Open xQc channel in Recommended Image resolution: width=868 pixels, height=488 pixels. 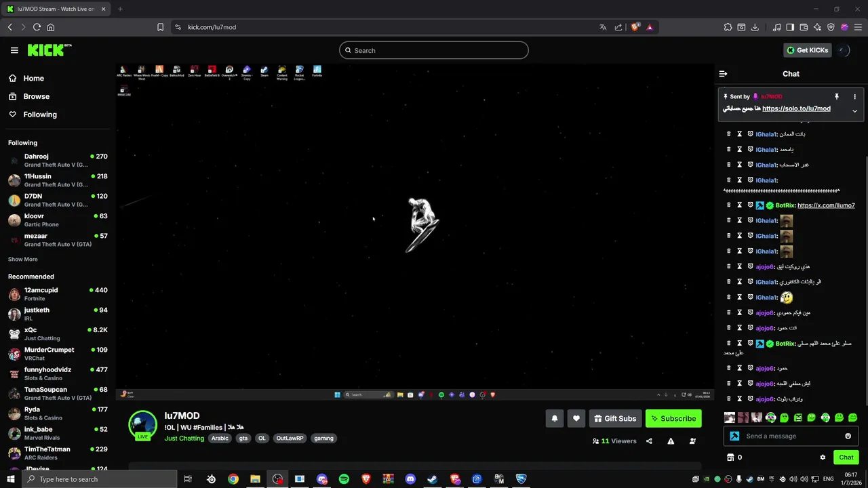pos(58,333)
